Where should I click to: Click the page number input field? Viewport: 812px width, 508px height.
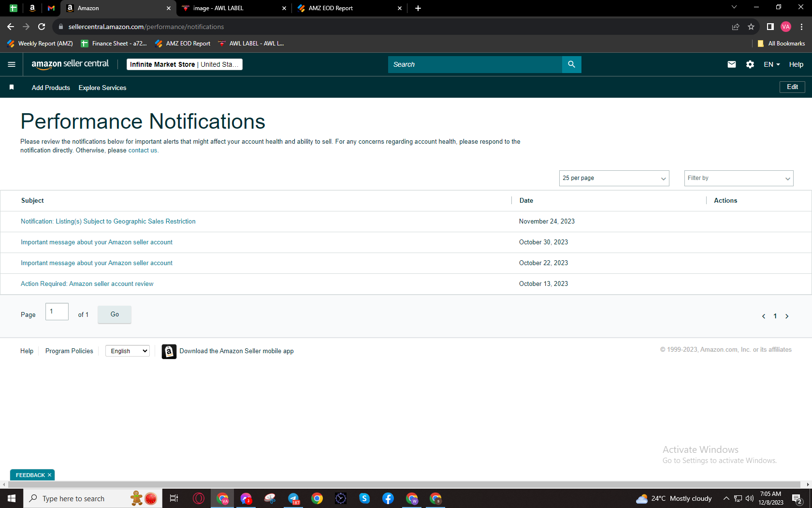click(x=57, y=312)
